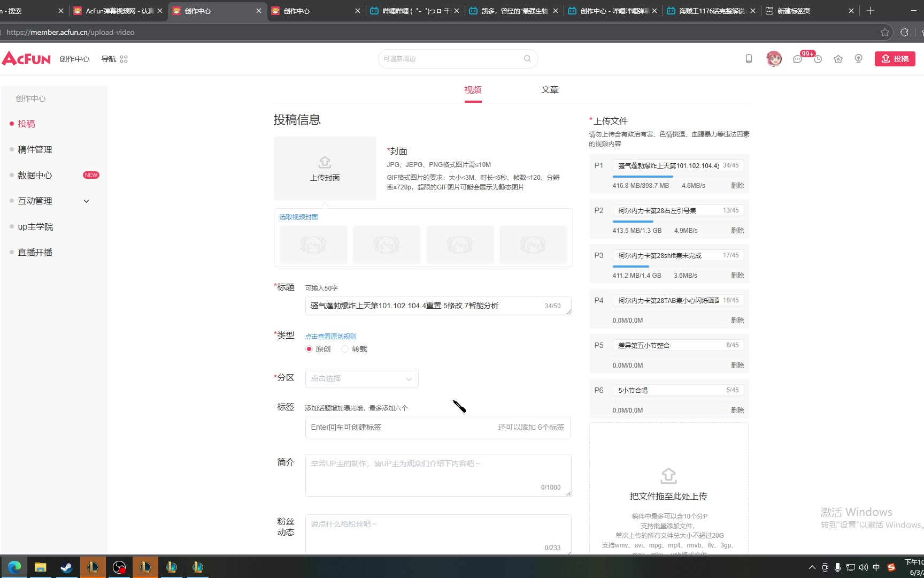
Task: Click the upload cover icon box
Action: point(325,168)
